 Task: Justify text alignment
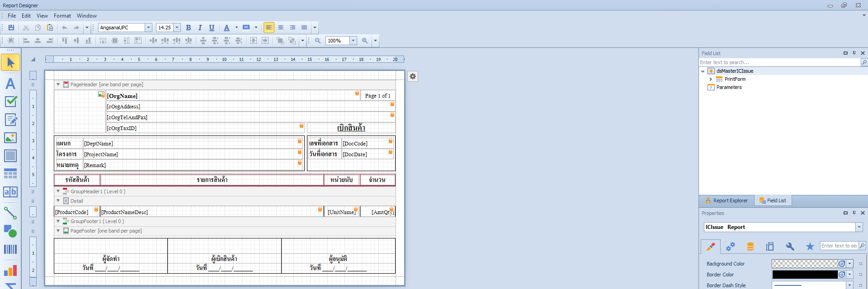point(304,28)
